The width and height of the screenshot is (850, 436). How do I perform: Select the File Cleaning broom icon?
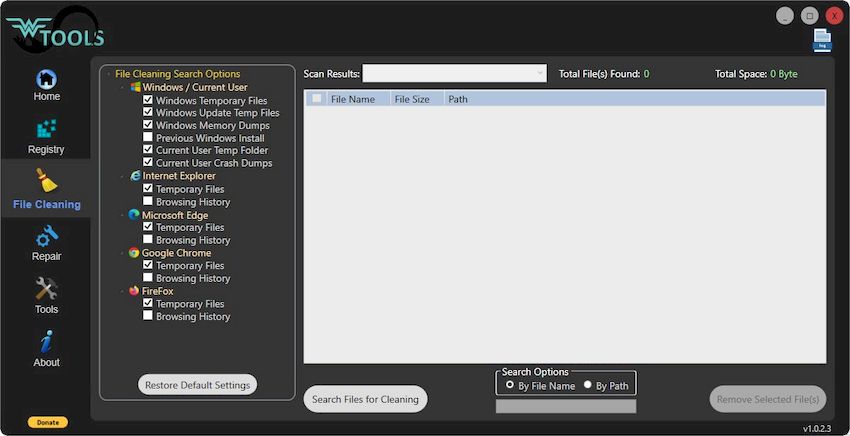point(47,181)
